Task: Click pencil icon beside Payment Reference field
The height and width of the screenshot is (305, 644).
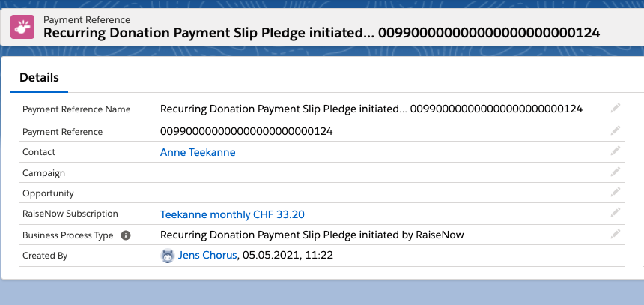Action: 616,130
